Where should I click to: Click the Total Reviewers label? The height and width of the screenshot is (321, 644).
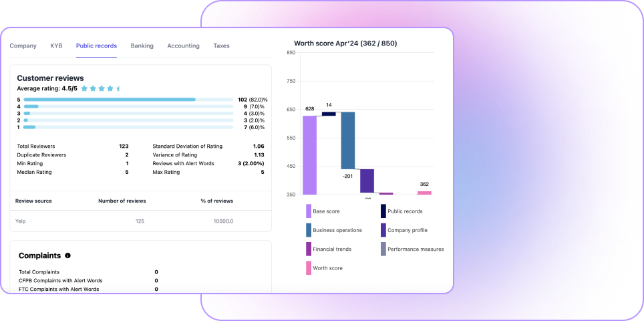tap(35, 146)
